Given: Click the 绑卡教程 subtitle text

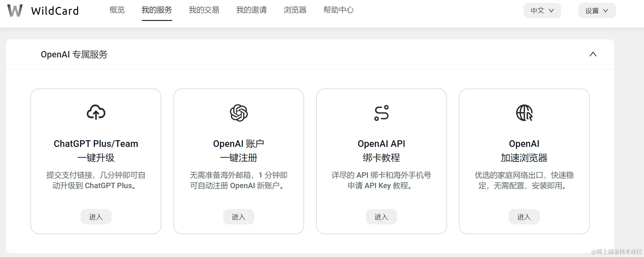Looking at the screenshot, I should coord(381,158).
